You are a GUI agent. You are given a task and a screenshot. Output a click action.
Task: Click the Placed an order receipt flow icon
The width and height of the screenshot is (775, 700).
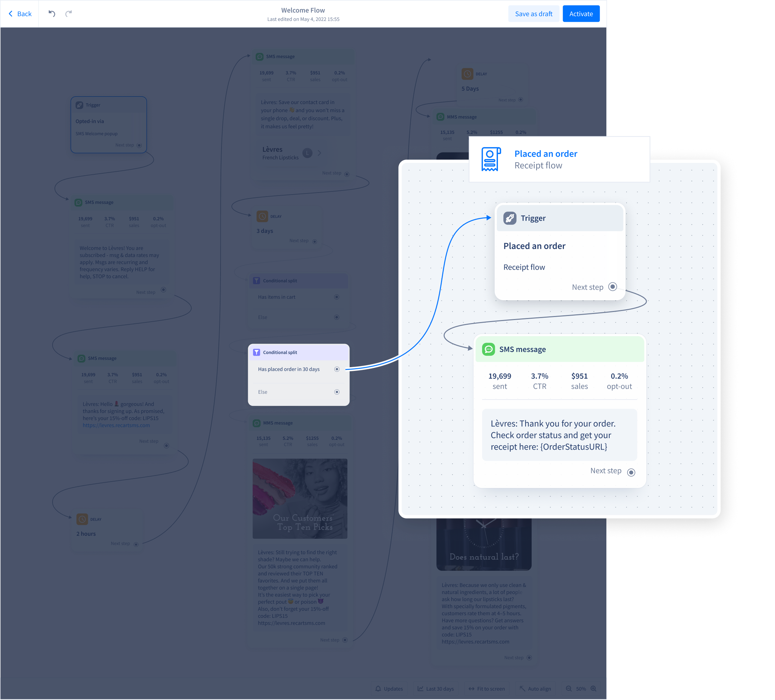[489, 159]
